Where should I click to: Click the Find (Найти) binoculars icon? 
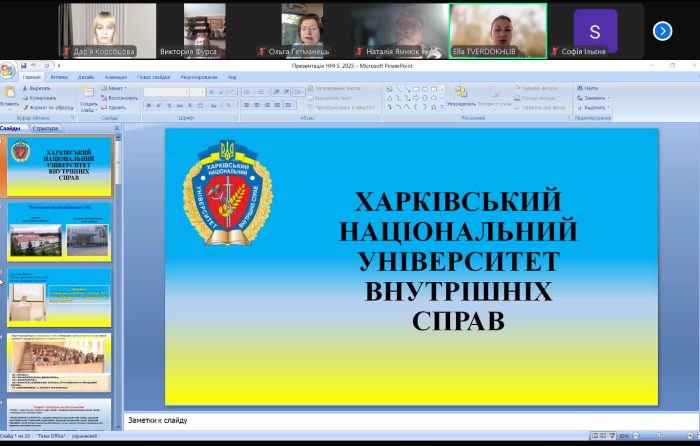[x=580, y=88]
